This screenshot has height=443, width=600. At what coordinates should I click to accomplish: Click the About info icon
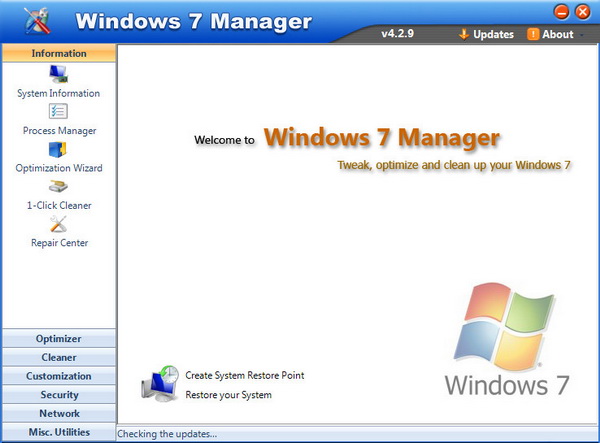[x=533, y=34]
